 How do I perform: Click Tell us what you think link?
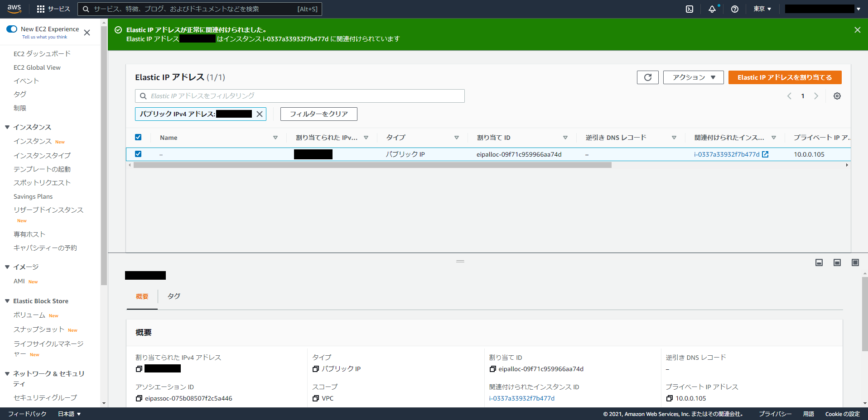(x=44, y=37)
